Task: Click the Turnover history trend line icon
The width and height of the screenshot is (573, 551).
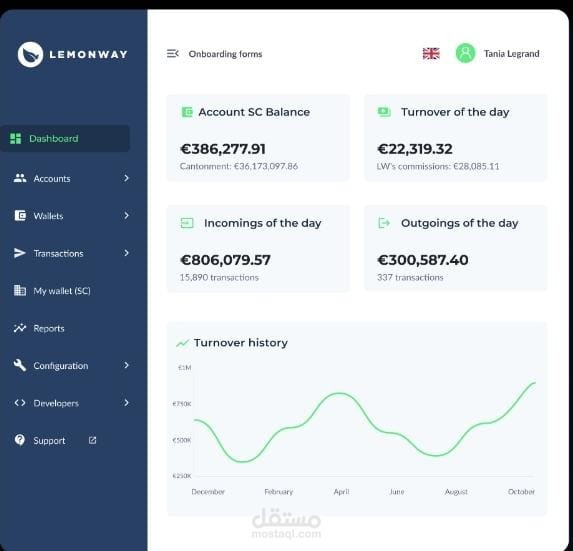Action: [x=182, y=343]
